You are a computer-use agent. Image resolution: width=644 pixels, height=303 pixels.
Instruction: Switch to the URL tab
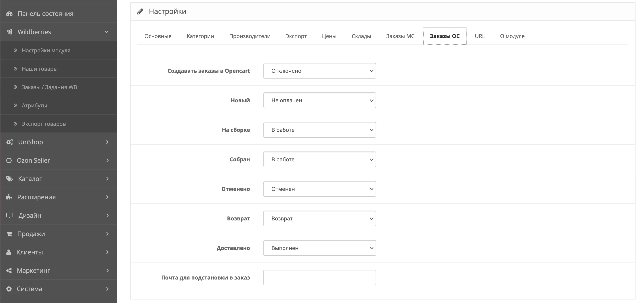480,36
